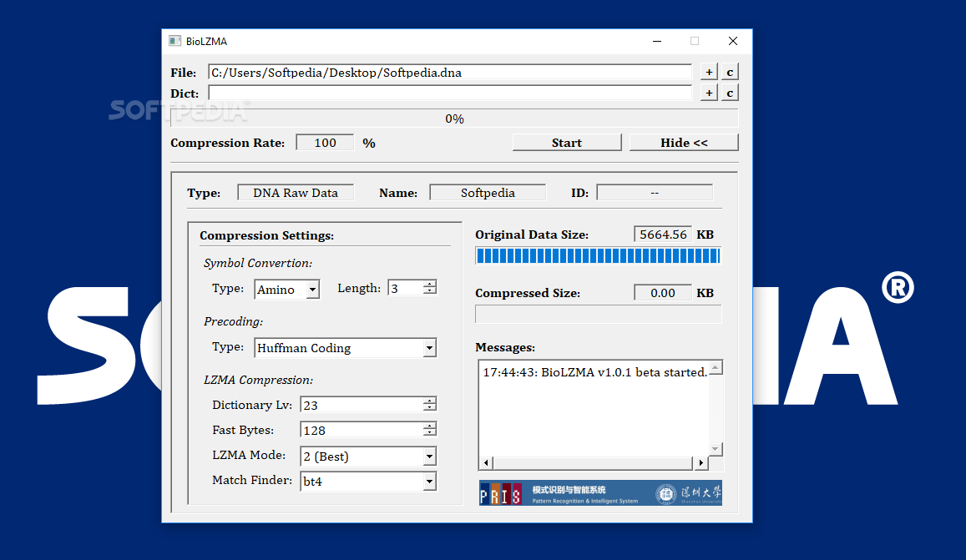Image resolution: width=966 pixels, height=560 pixels.
Task: Decrease the Fast Bytes value
Action: pyautogui.click(x=430, y=433)
